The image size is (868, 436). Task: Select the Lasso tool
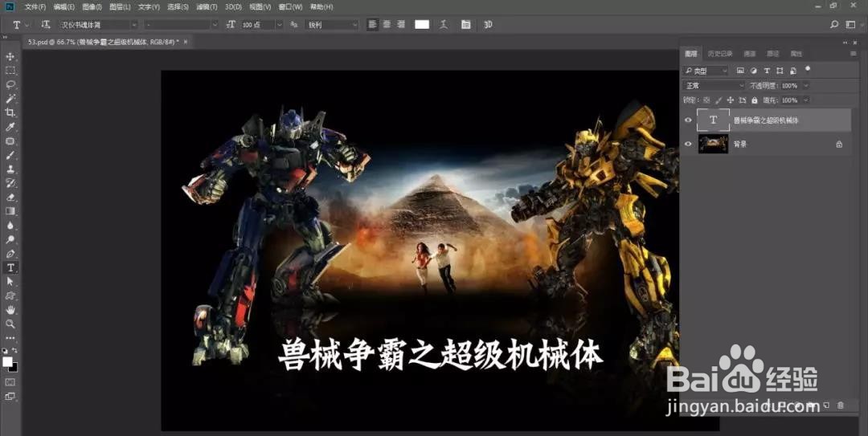(10, 84)
